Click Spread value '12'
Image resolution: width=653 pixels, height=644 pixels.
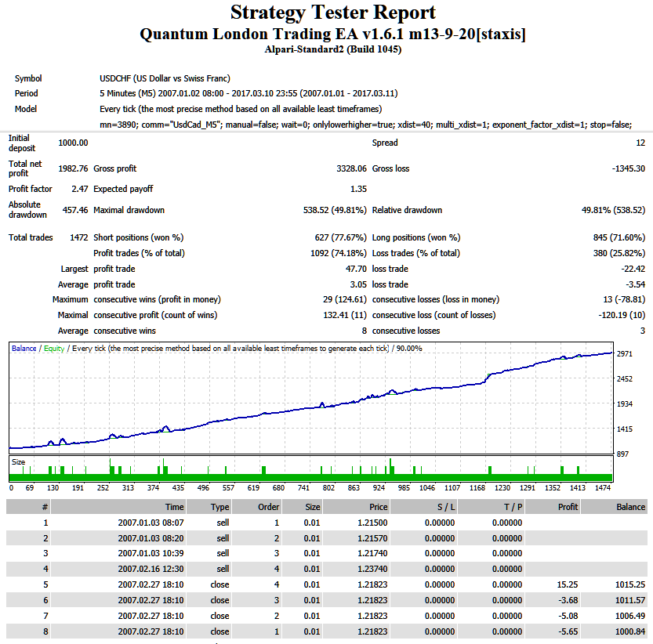[640, 143]
